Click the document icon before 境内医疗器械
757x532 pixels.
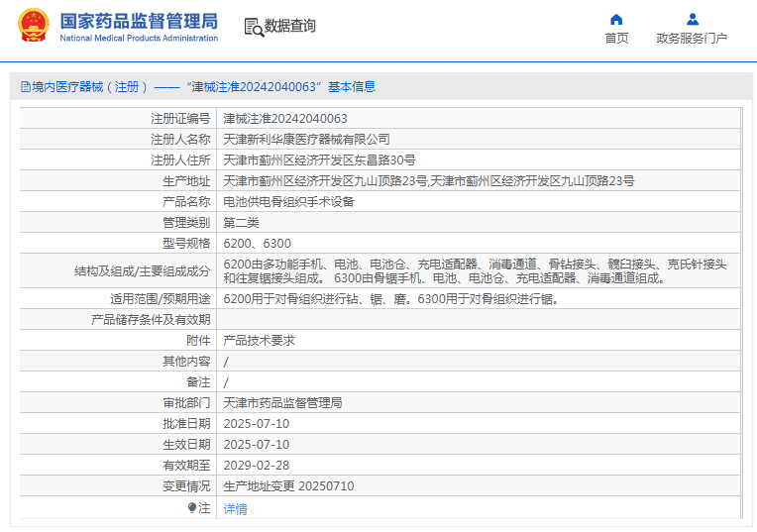click(26, 87)
